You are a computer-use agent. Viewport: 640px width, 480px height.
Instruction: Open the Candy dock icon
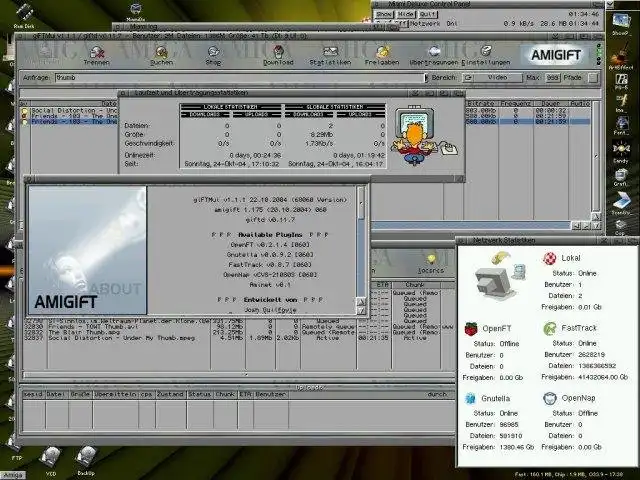[x=620, y=149]
